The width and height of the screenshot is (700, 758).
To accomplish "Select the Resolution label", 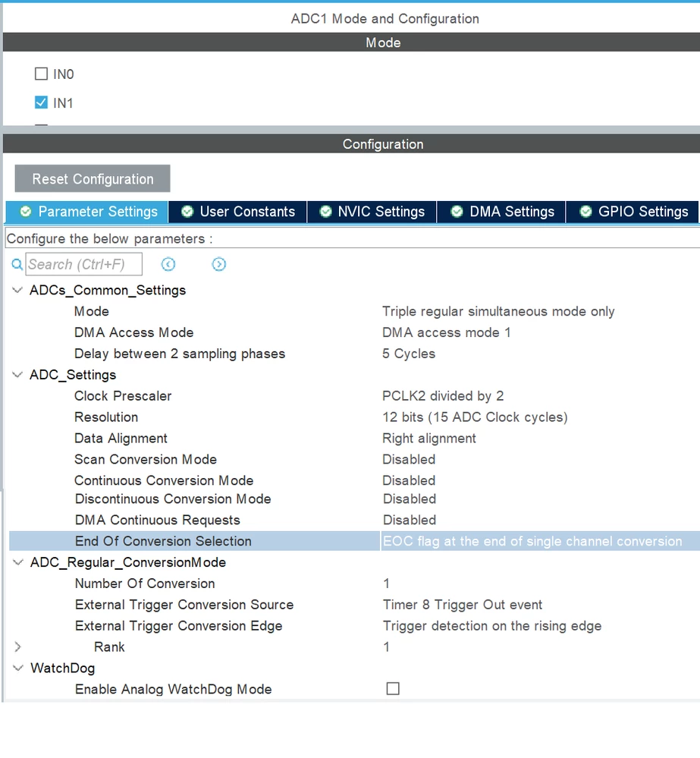I will point(106,417).
